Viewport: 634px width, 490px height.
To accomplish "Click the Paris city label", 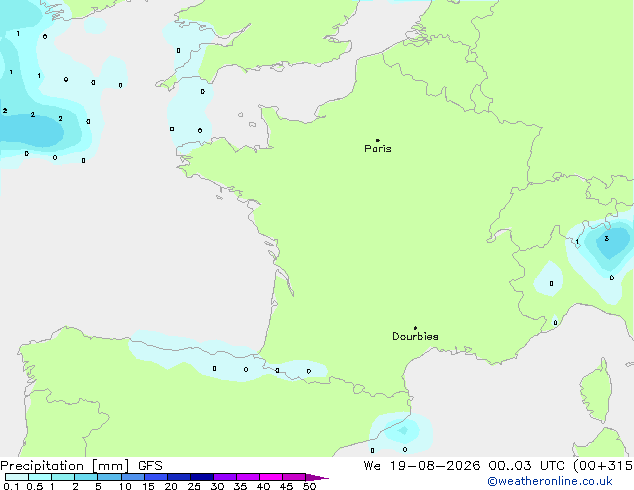I will pos(378,149).
